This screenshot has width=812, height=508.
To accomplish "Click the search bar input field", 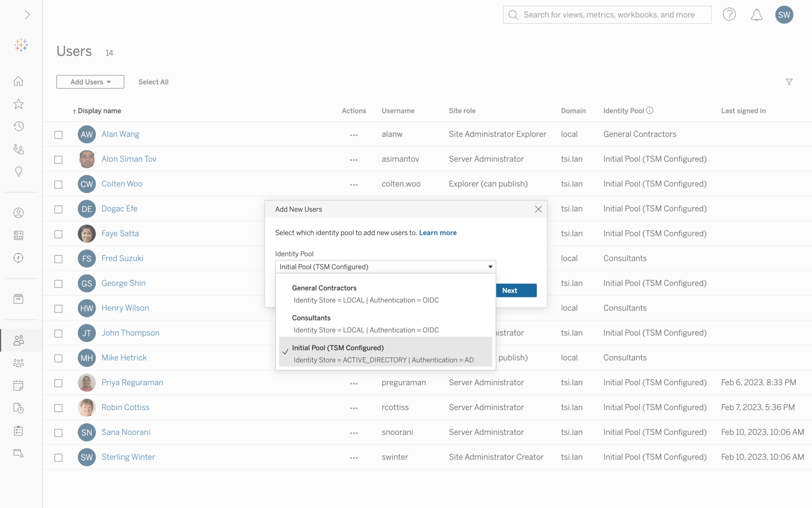I will tap(607, 15).
